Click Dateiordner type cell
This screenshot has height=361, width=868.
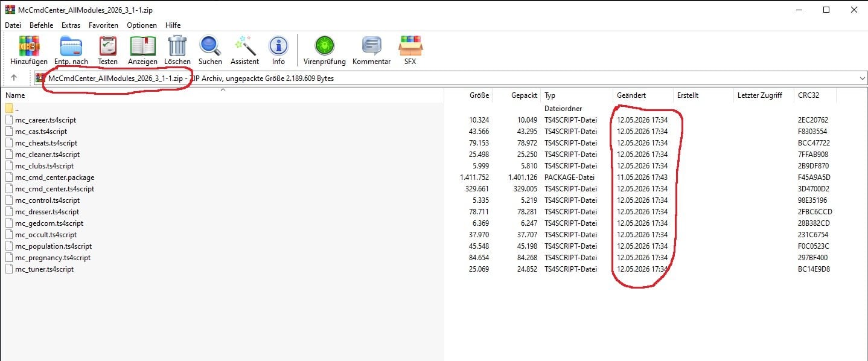coord(562,109)
